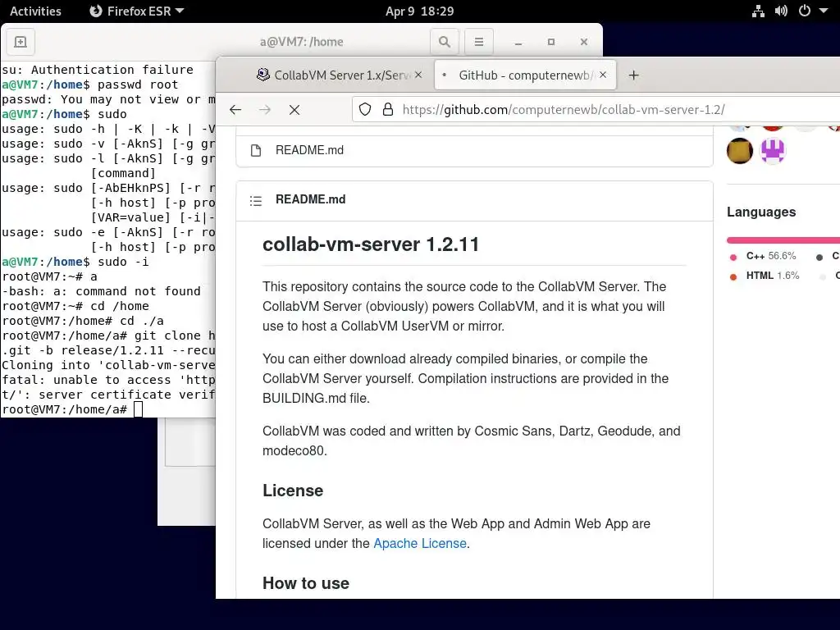Select the GitHub - computernewb tab
The image size is (840, 630).
pyautogui.click(x=526, y=75)
